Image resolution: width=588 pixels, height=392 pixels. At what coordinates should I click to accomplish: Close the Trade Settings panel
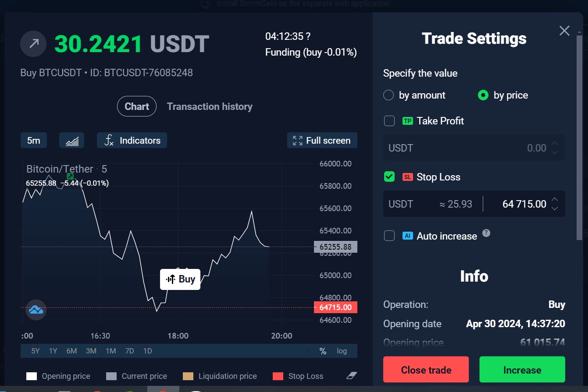564,31
